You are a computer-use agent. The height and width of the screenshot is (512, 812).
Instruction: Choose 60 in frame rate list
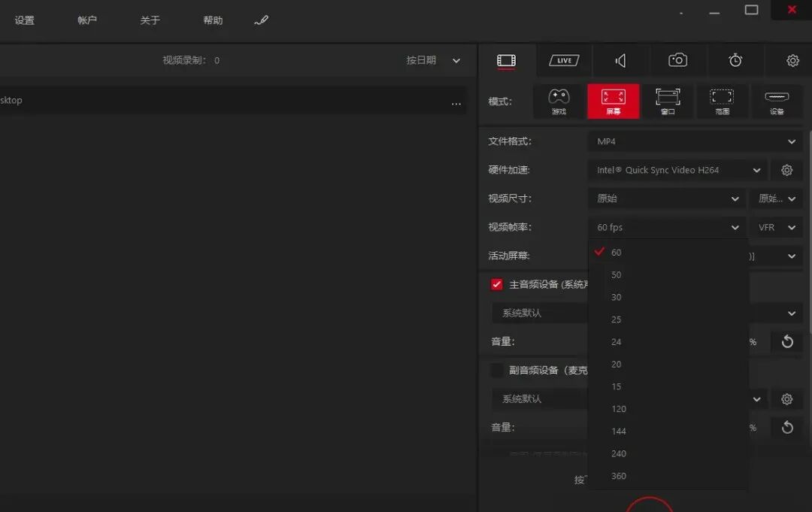(668, 252)
